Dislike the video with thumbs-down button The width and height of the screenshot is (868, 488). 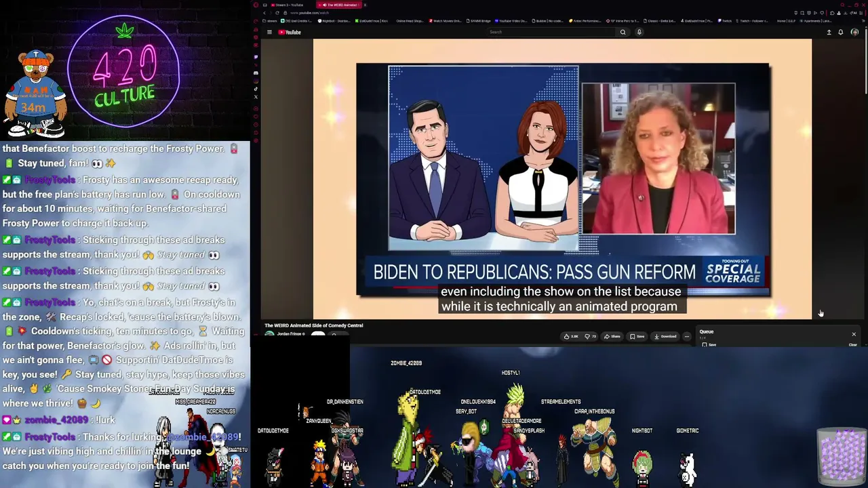click(x=590, y=336)
